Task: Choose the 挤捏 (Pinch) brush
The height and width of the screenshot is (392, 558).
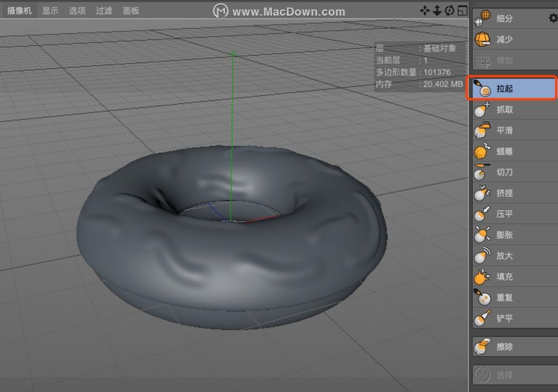Action: pyautogui.click(x=515, y=193)
